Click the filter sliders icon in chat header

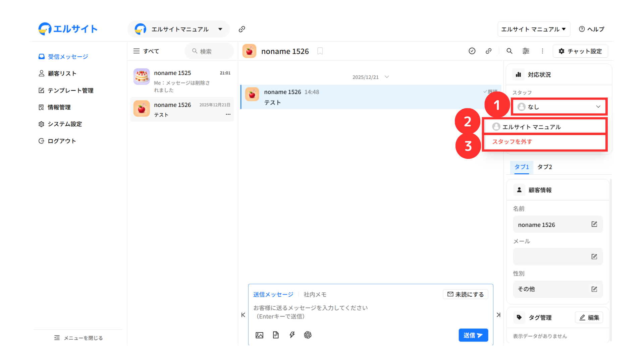[x=526, y=51]
